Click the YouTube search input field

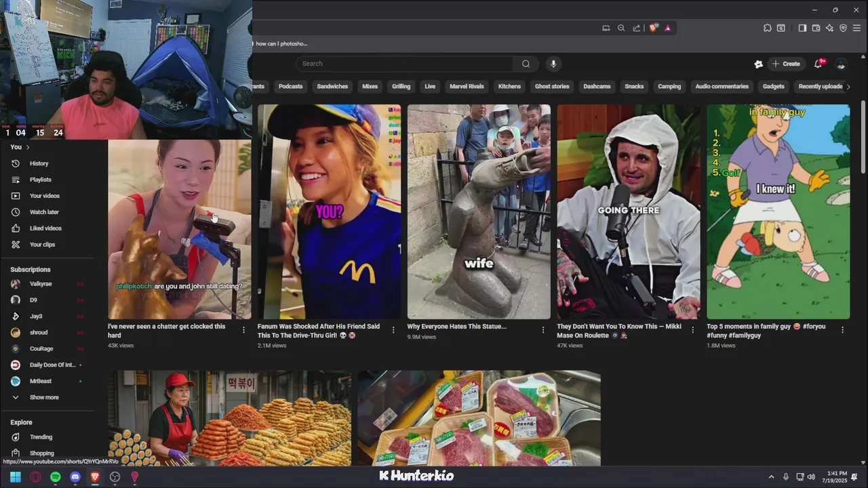pyautogui.click(x=404, y=64)
